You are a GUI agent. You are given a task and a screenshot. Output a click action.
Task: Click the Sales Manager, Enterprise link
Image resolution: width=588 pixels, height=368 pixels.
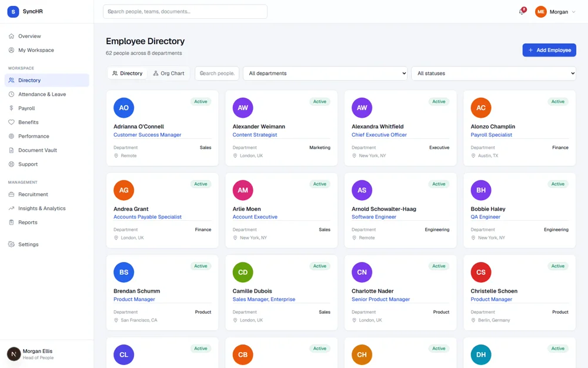[x=264, y=299]
